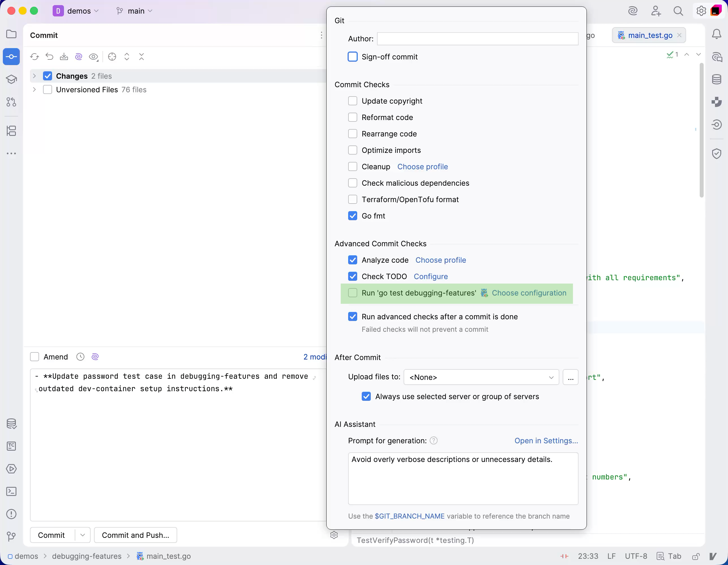Open the Upload files to dropdown
This screenshot has width=728, height=565.
click(481, 377)
